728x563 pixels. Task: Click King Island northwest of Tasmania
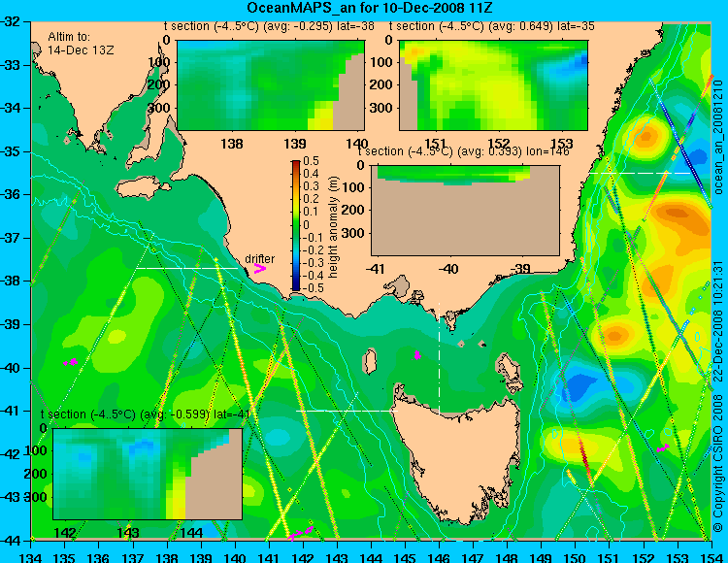tap(370, 361)
